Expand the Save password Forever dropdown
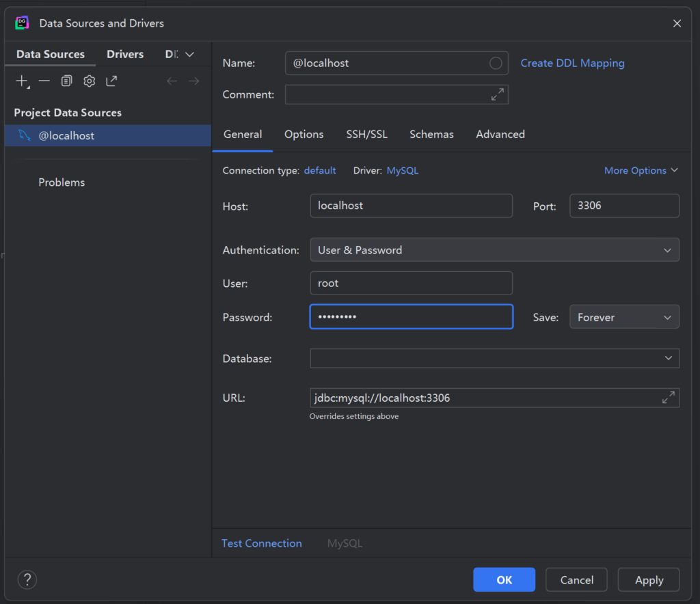The height and width of the screenshot is (604, 700). [624, 317]
